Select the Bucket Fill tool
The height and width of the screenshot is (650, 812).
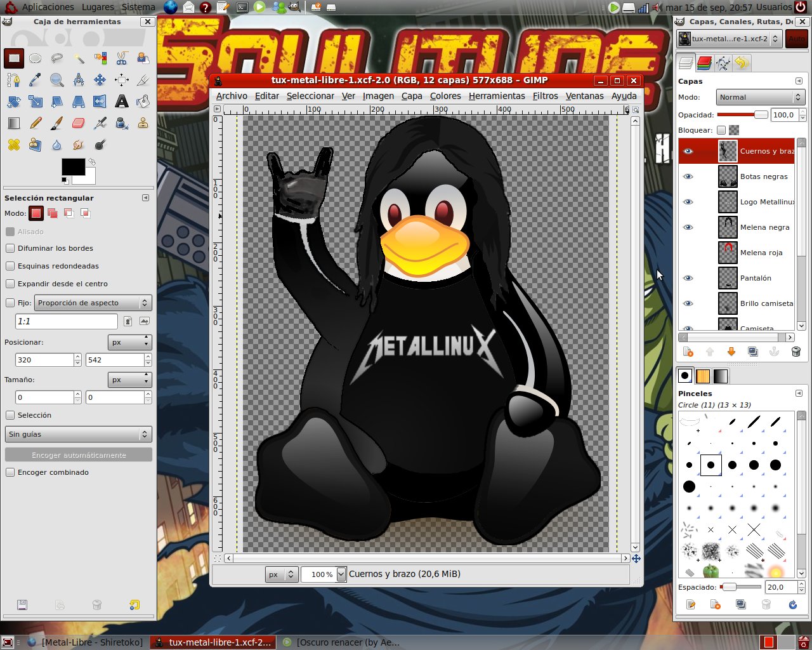(x=143, y=102)
